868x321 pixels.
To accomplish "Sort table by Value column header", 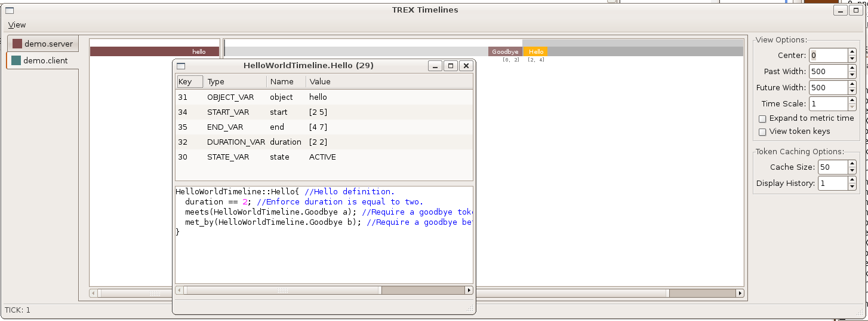I will coord(389,81).
